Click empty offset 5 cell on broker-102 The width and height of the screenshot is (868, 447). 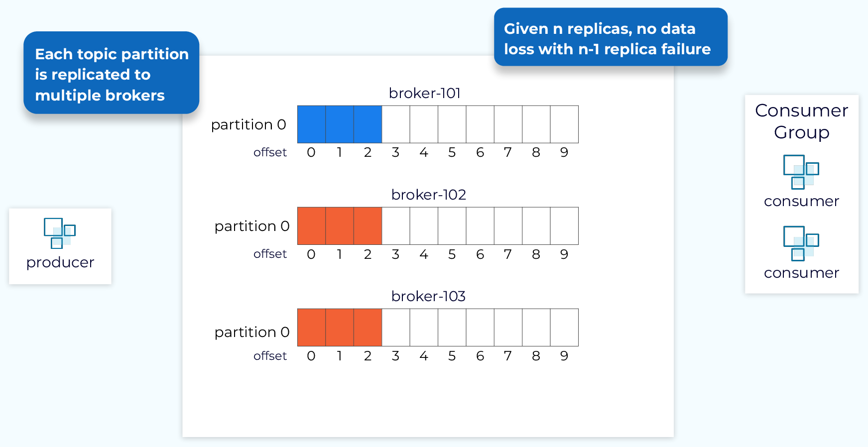coord(452,226)
